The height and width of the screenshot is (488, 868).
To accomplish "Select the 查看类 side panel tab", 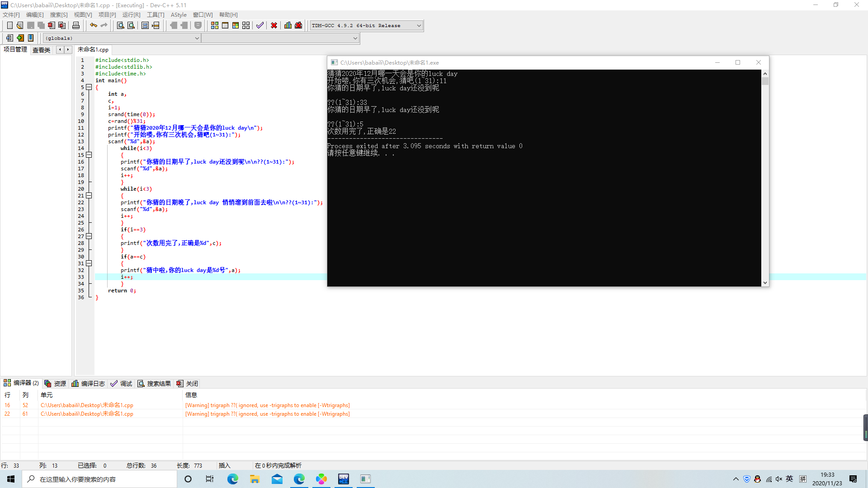I will [41, 50].
